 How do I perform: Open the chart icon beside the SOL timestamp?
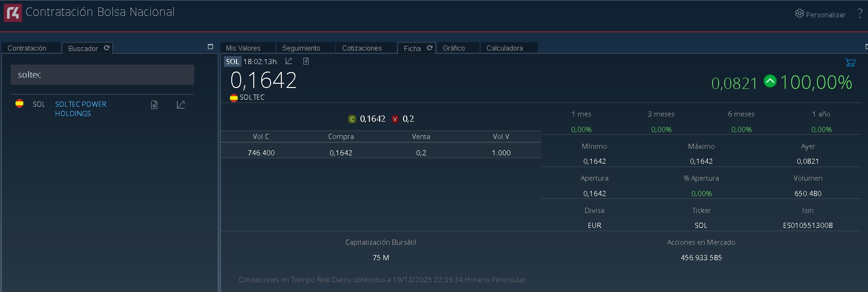click(289, 61)
